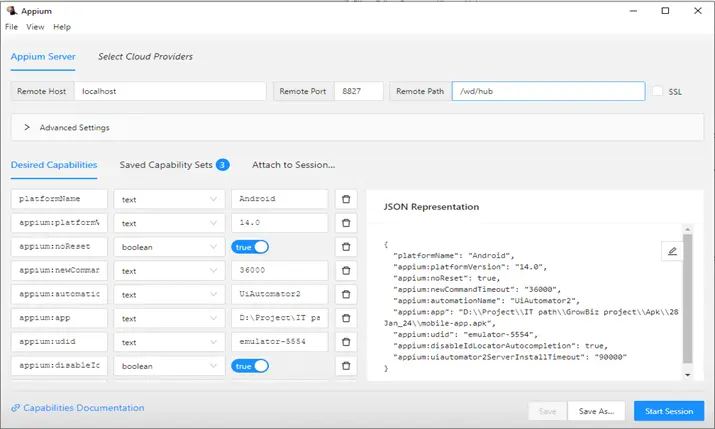The image size is (715, 429).
Task: Click the "platformName": "Android" JSON line
Action: 454,255
